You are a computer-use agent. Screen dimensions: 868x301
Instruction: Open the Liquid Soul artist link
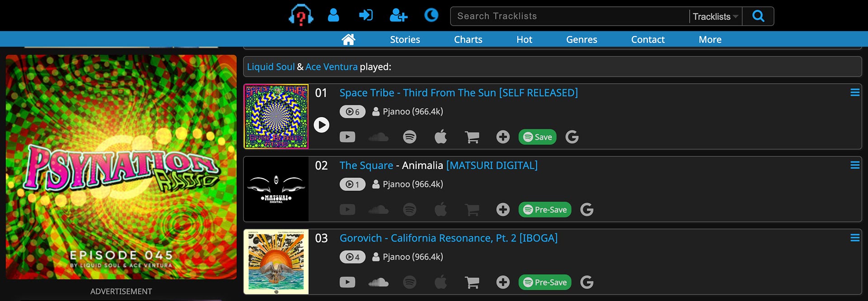271,67
